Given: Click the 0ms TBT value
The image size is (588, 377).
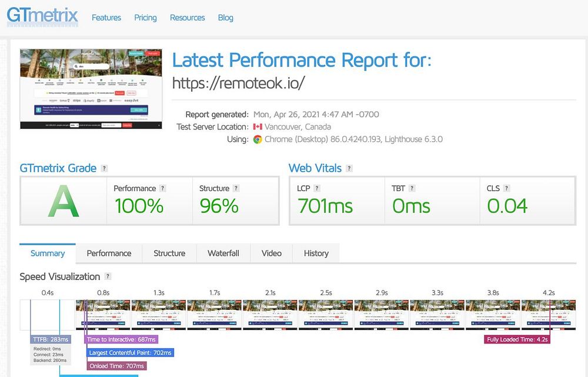Looking at the screenshot, I should (411, 206).
